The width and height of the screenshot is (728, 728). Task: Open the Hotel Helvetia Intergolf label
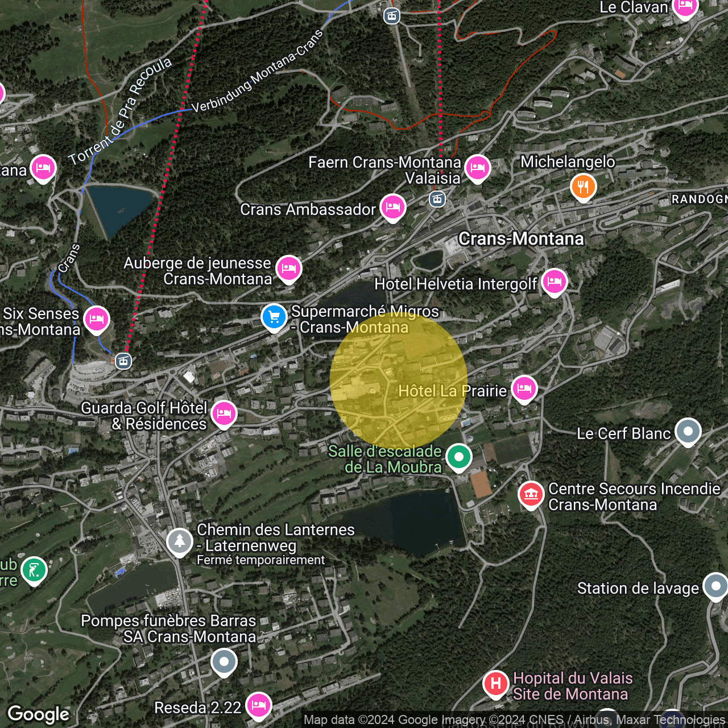[456, 284]
